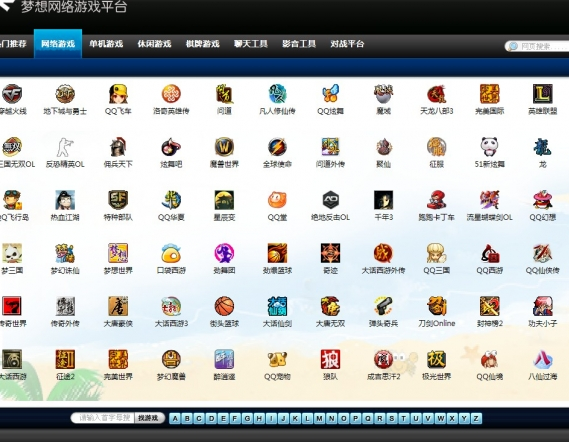Filter games by letter Z
Screen dimensions: 569x442
(x=476, y=418)
